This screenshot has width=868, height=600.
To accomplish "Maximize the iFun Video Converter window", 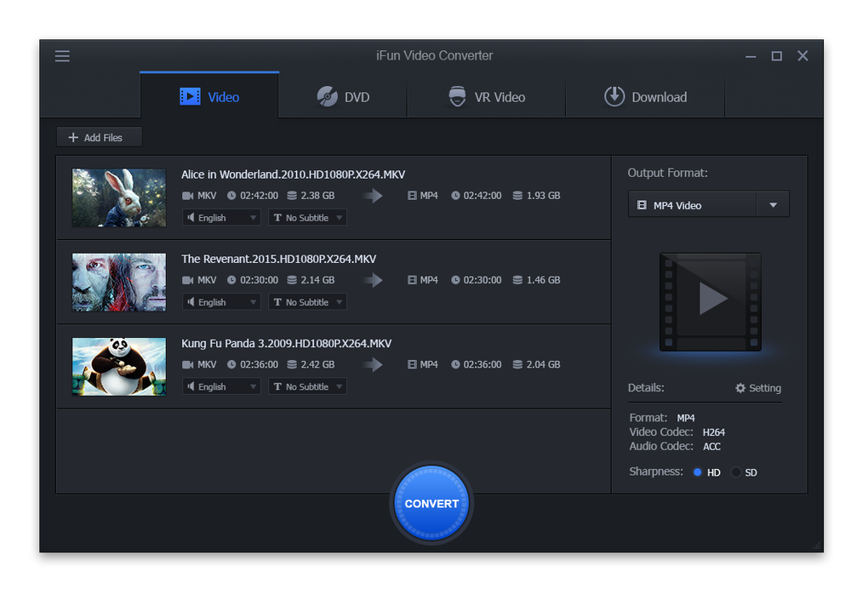I will click(x=776, y=56).
